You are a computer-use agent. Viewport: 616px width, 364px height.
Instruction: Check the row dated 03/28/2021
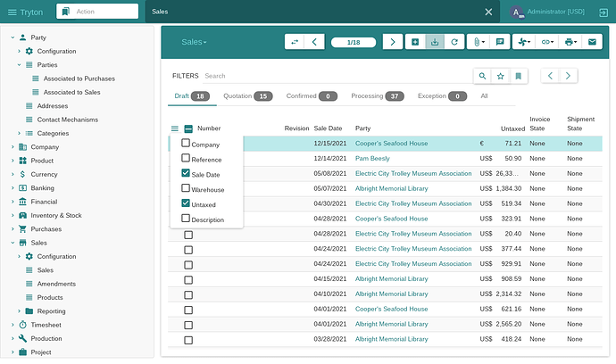coord(188,340)
